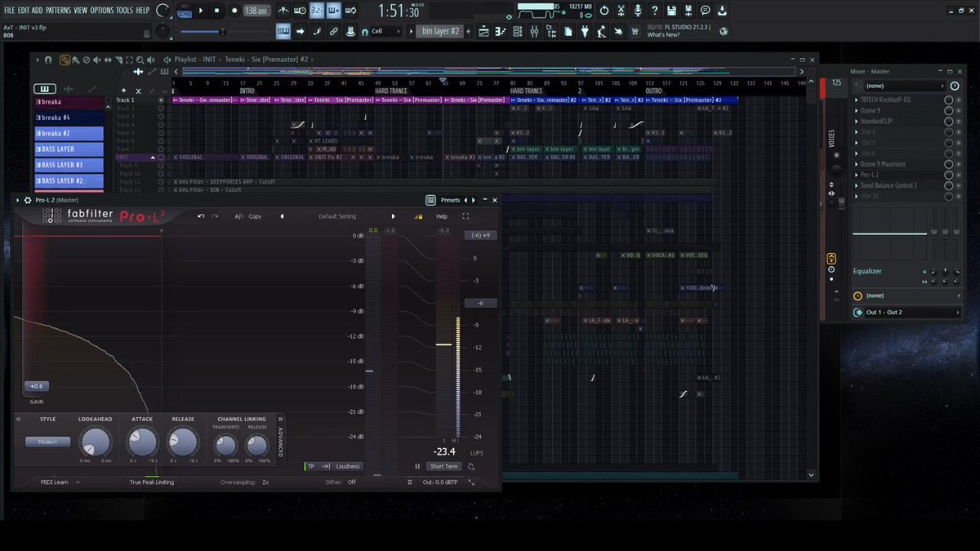The width and height of the screenshot is (980, 551).
Task: Open the Out 1 - Out 2 output dropdown
Action: [906, 312]
